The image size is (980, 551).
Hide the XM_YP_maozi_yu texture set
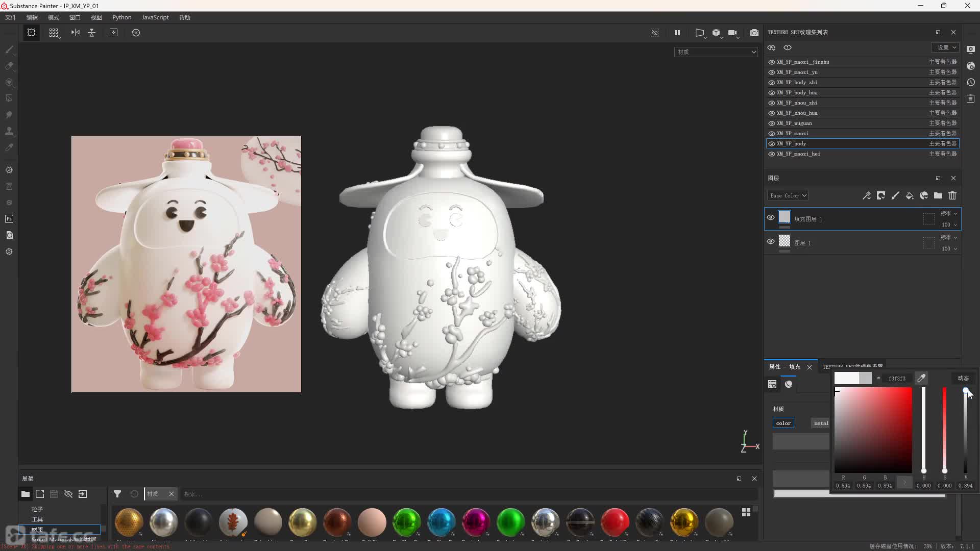tap(771, 72)
